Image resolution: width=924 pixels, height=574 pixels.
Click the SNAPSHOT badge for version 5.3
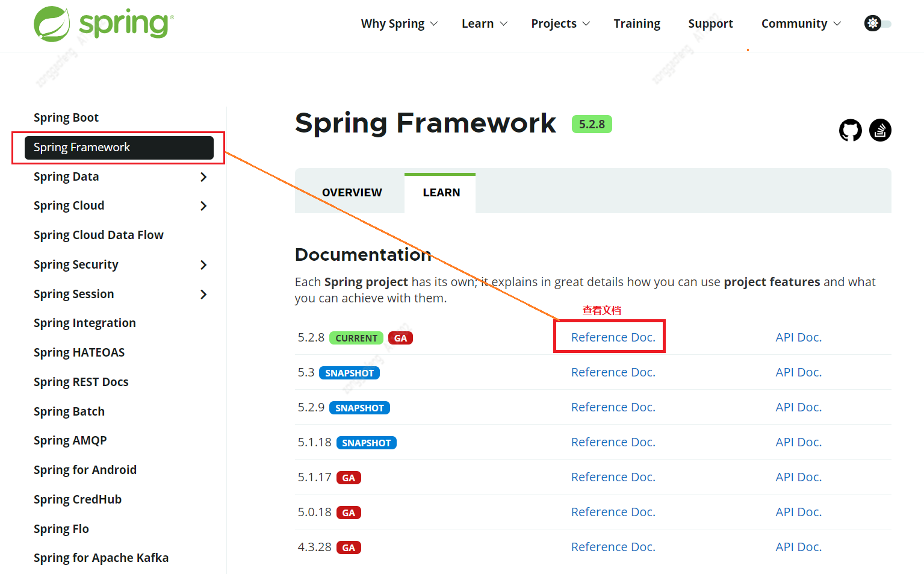tap(349, 372)
